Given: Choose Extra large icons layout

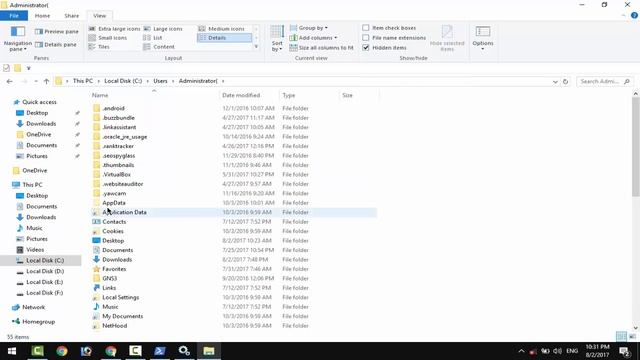Looking at the screenshot, I should [114, 29].
